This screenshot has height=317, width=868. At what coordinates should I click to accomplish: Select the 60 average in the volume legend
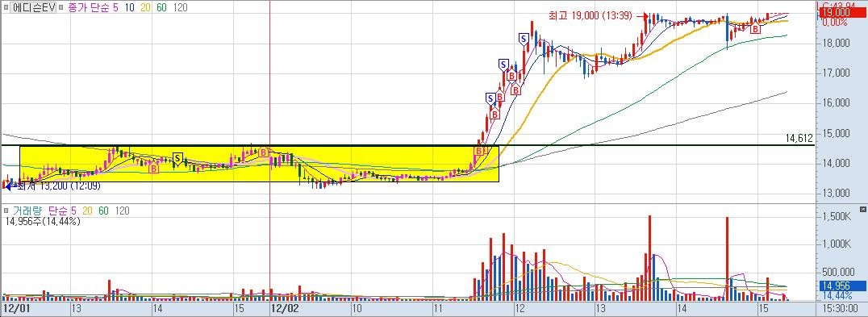point(103,211)
